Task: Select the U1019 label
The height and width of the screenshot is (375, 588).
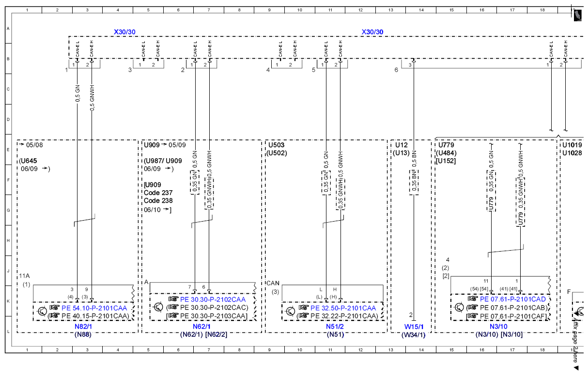Action: click(x=572, y=145)
